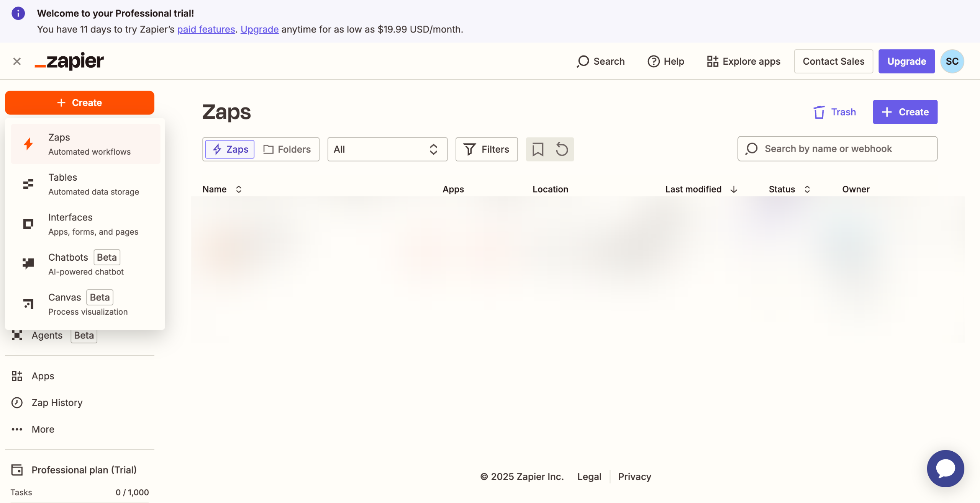Image resolution: width=980 pixels, height=503 pixels.
Task: Open Zap History from sidebar
Action: tap(57, 402)
